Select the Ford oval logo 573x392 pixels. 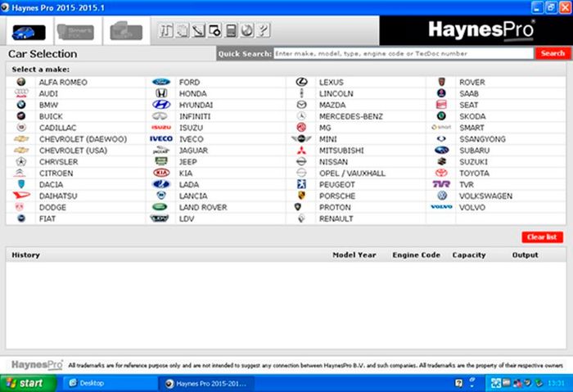coord(161,82)
